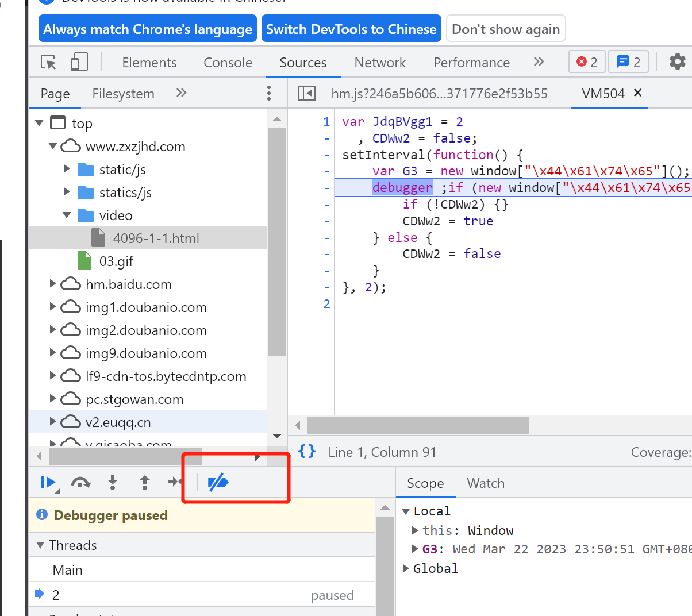This screenshot has height=616, width=692.
Task: Expand the static/js folder
Action: tap(67, 169)
